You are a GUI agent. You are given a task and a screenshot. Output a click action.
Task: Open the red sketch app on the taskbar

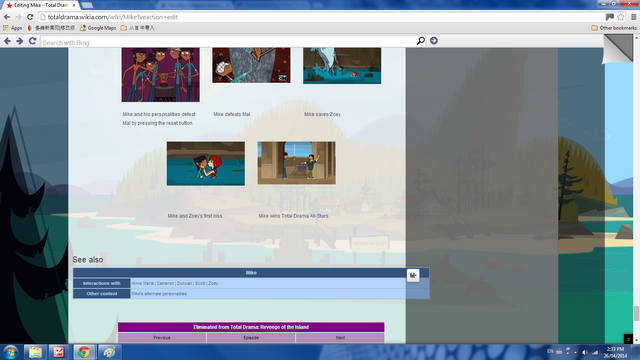59,352
